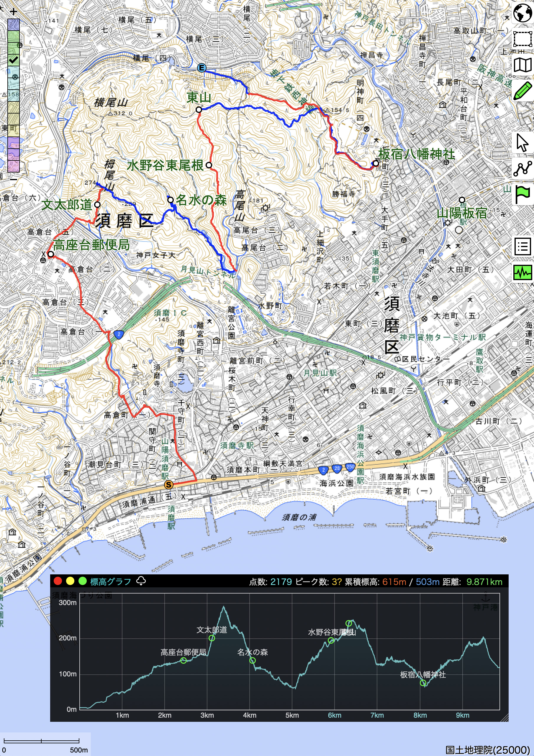The height and width of the screenshot is (756, 534).
Task: Choose the arrow cursor pointer tool
Action: [522, 143]
